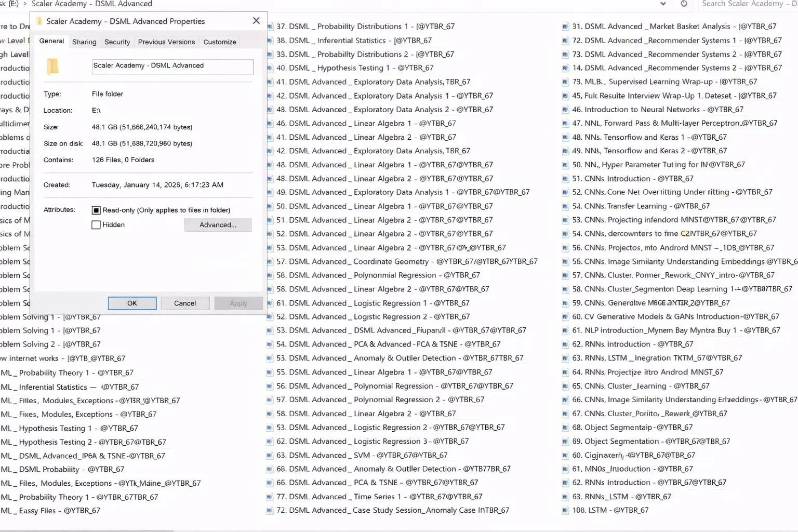The height and width of the screenshot is (532, 798).
Task: Click the icon beside Coordinate Geometry file
Action: (270, 262)
